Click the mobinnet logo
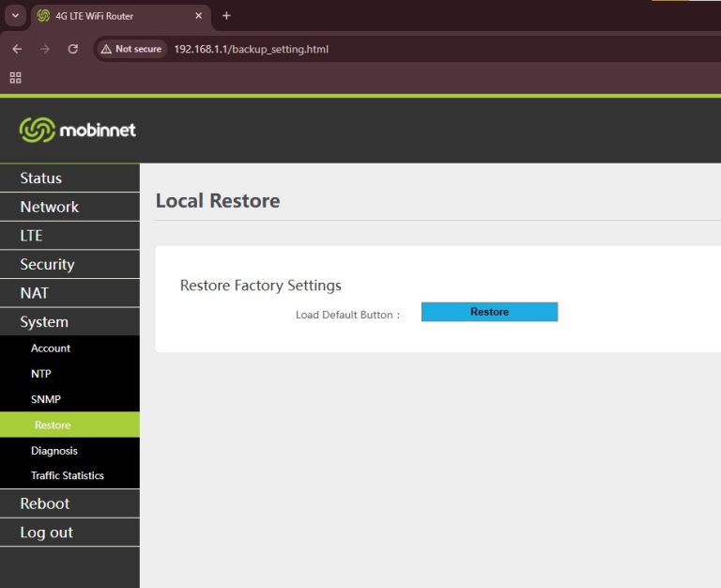Viewport: 721px width, 588px height. tap(77, 130)
